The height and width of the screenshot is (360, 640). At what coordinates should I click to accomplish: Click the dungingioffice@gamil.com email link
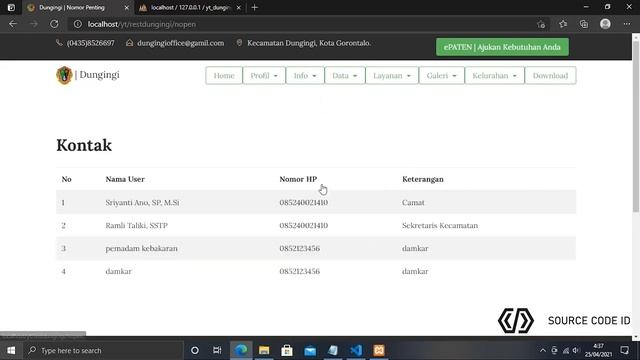point(180,43)
